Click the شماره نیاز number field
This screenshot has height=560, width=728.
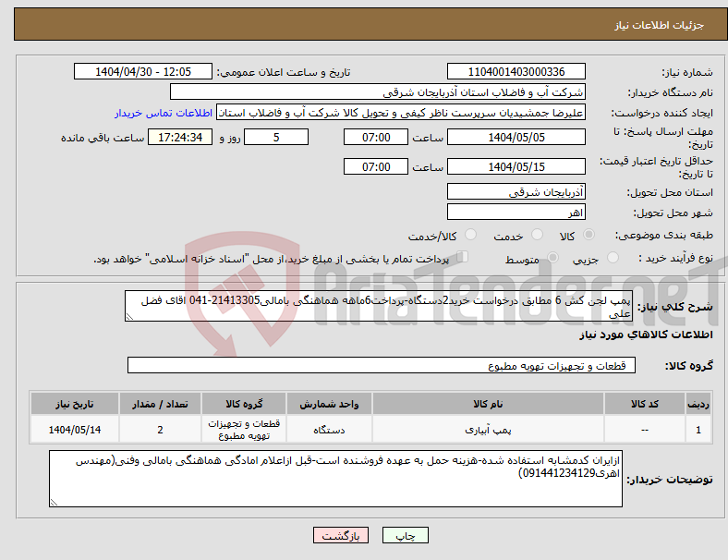516,72
